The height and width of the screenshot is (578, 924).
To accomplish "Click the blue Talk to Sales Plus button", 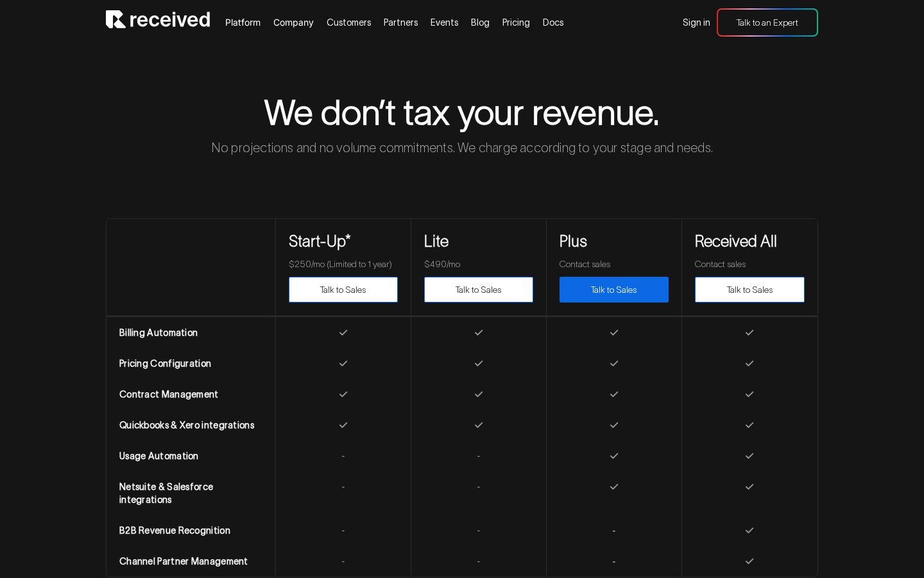I will click(614, 290).
